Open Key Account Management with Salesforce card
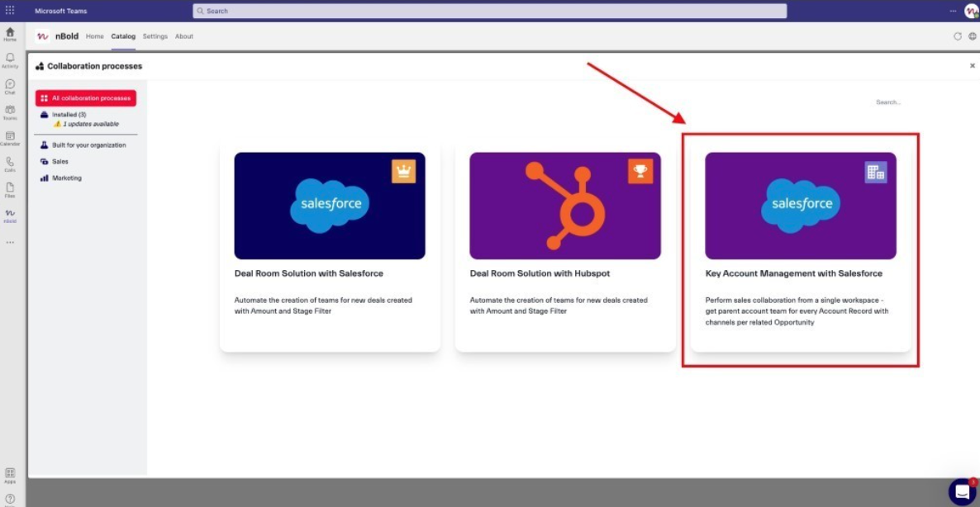This screenshot has width=980, height=507. (800, 251)
